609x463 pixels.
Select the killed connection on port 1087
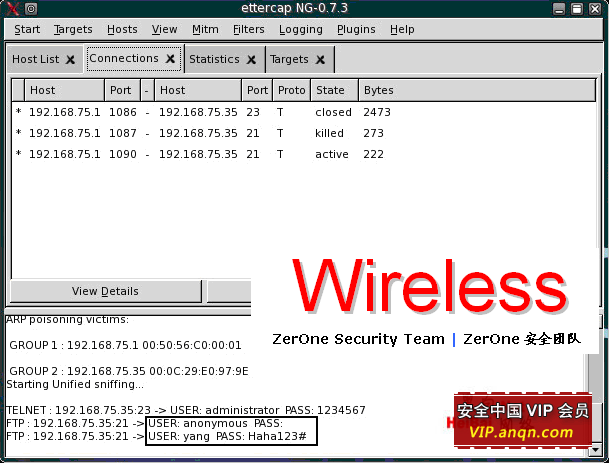[303, 133]
